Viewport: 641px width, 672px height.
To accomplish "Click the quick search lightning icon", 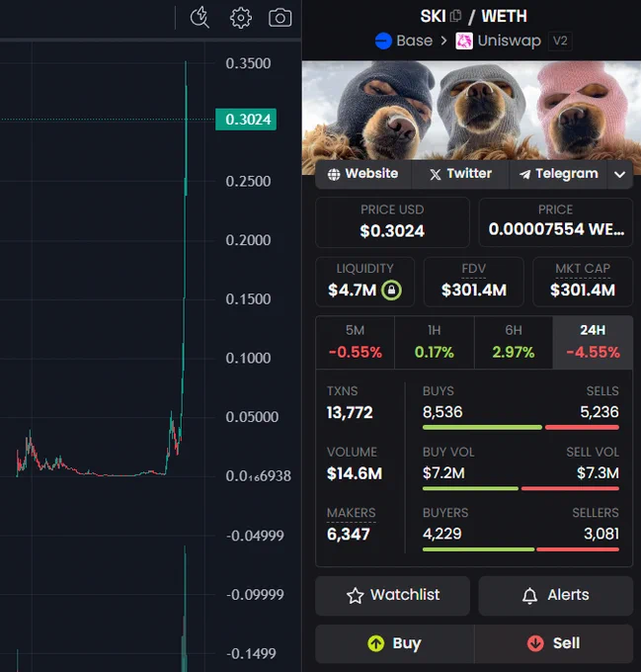I will point(200,18).
